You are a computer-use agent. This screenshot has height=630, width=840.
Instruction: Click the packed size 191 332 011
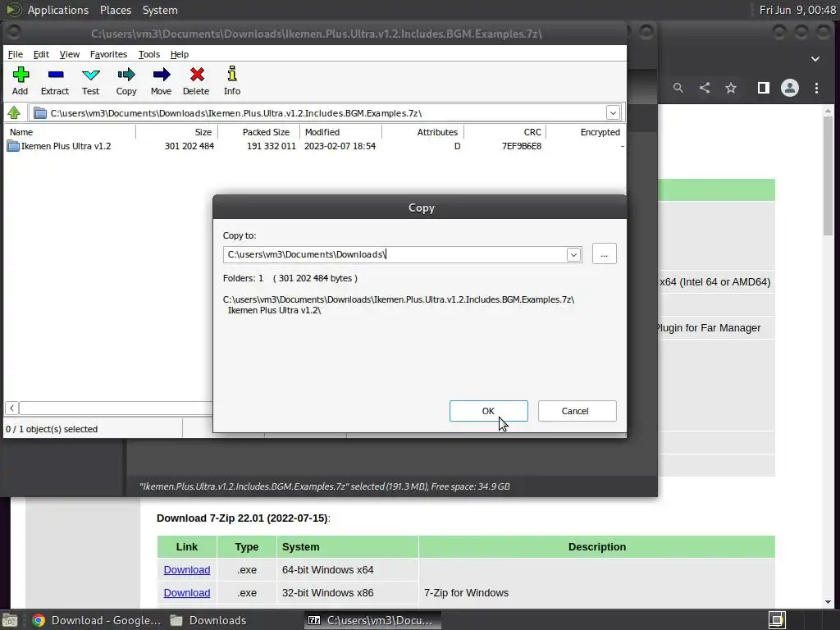click(x=271, y=146)
